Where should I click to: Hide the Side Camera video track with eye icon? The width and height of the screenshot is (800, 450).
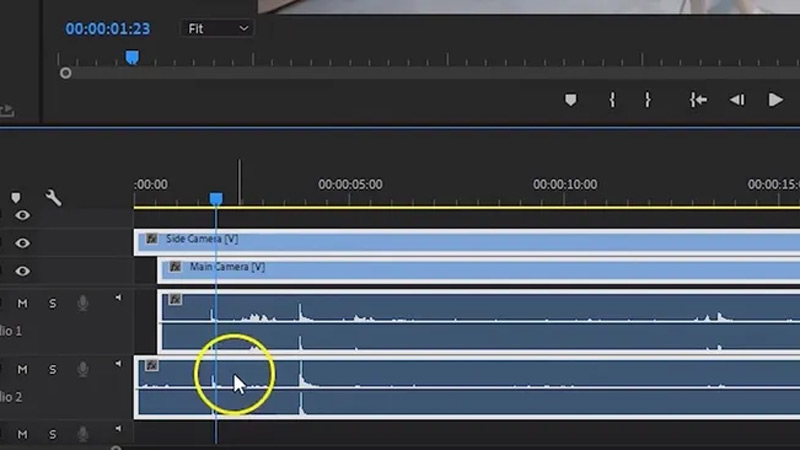22,243
